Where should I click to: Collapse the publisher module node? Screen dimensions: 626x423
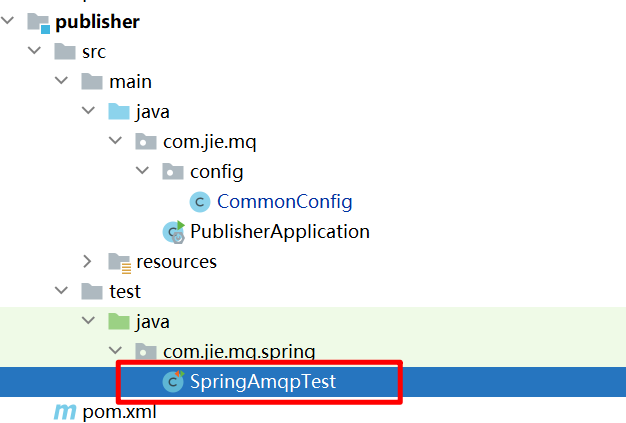[x=8, y=20]
